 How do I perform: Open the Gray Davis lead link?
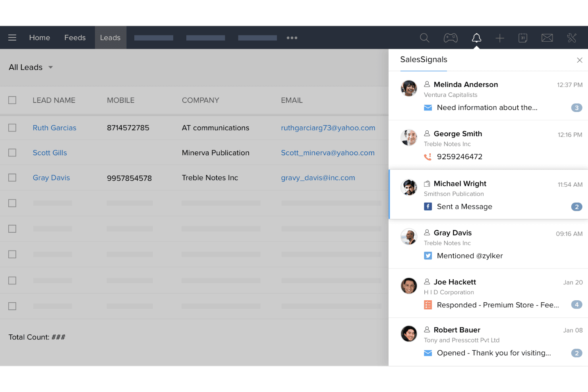[51, 178]
